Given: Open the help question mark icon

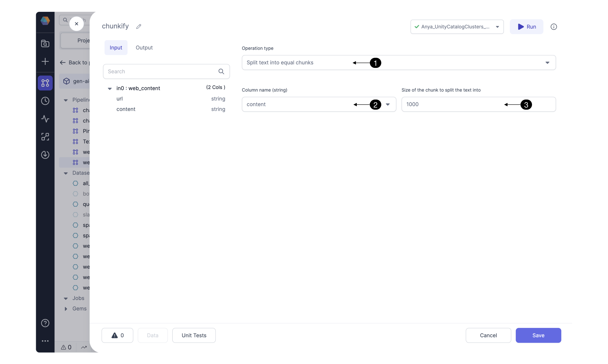Looking at the screenshot, I should point(45,323).
